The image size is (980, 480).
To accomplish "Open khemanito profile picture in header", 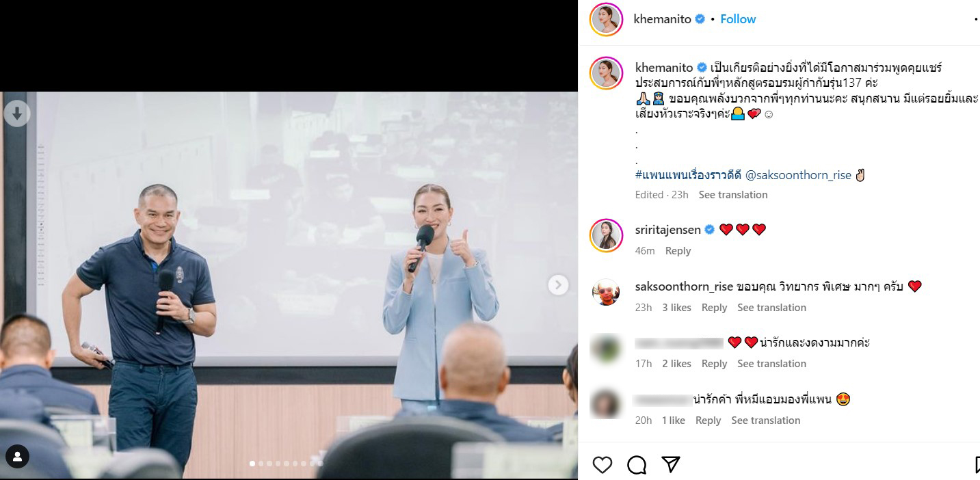I will 606,19.
